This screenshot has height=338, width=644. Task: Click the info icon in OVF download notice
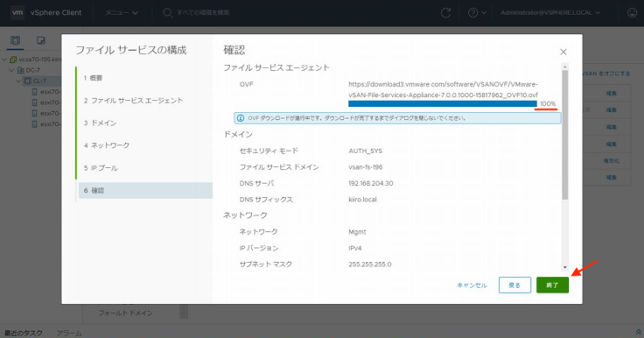pyautogui.click(x=241, y=118)
